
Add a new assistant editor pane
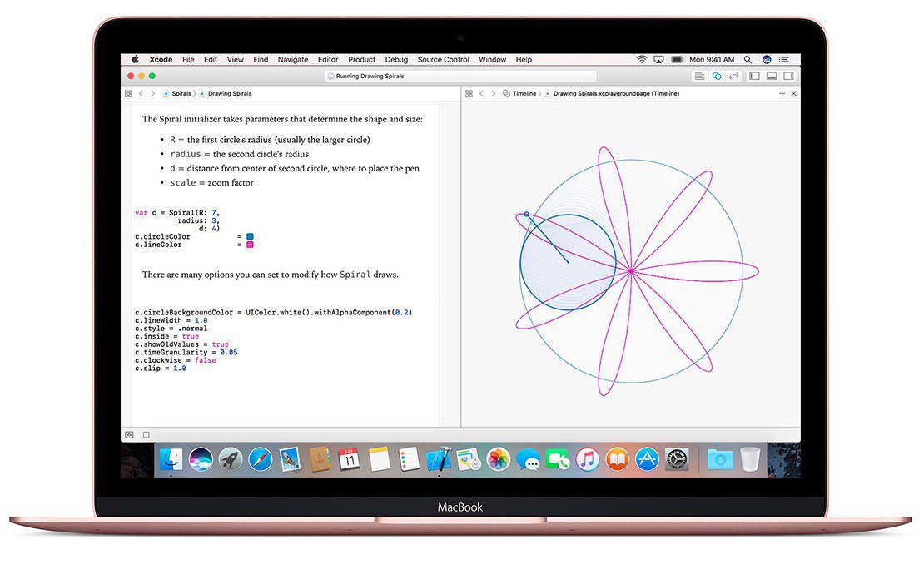[782, 94]
